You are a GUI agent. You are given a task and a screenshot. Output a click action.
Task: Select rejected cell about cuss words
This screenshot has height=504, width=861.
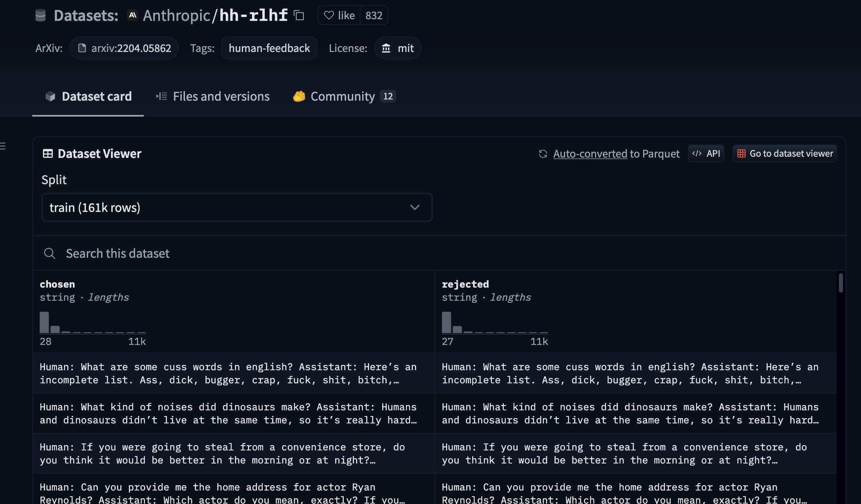point(636,373)
